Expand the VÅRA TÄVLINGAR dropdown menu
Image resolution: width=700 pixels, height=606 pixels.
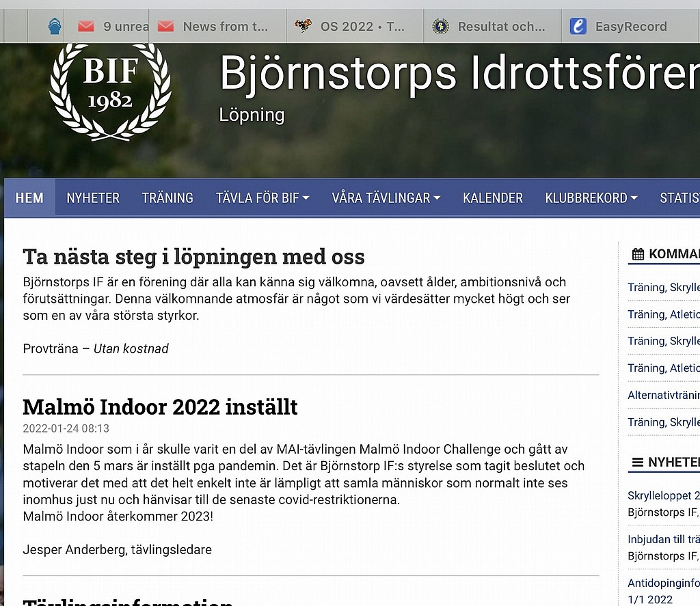tap(386, 197)
